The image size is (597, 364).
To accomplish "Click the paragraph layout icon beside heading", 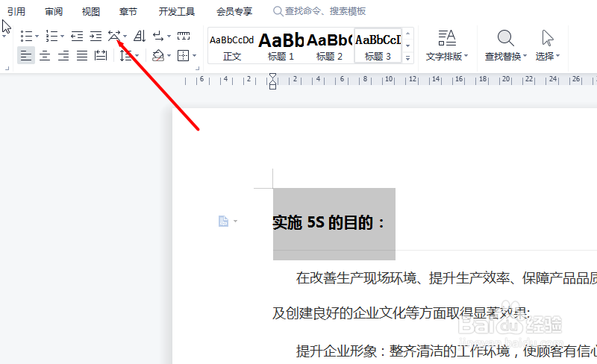I will (223, 221).
